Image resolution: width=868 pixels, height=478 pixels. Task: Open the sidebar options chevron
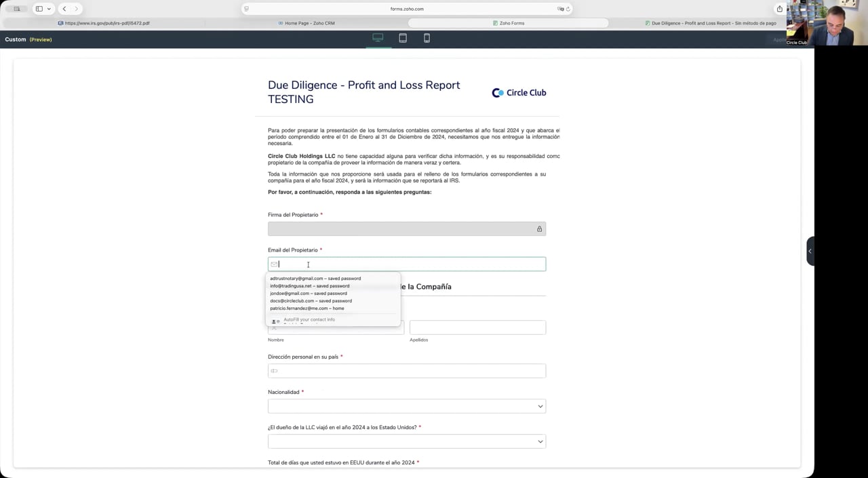(x=49, y=9)
